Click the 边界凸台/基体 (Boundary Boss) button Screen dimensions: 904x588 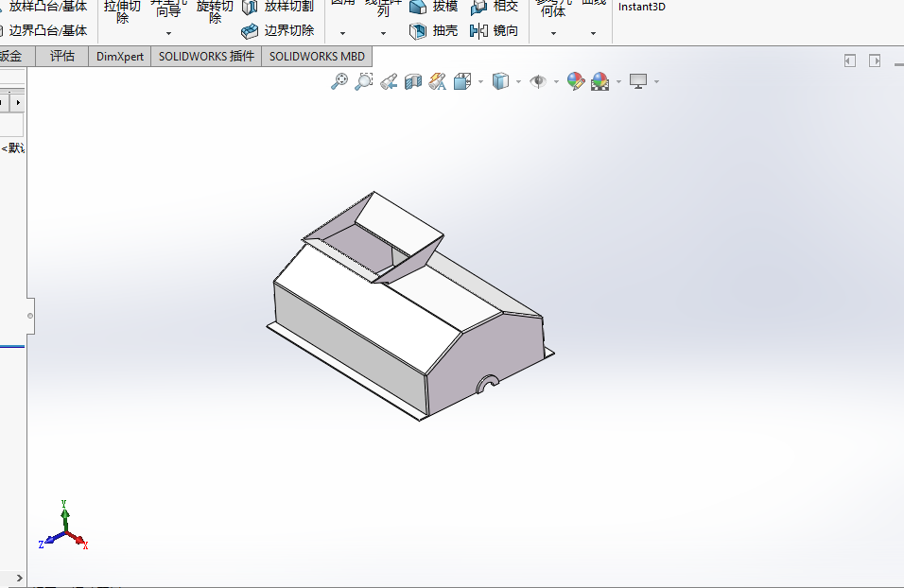tap(43, 30)
